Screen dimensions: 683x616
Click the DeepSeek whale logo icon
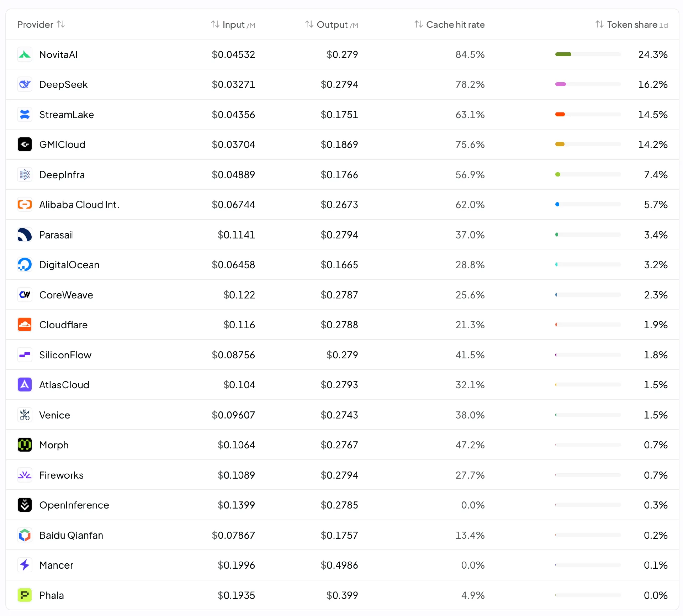[x=25, y=84]
